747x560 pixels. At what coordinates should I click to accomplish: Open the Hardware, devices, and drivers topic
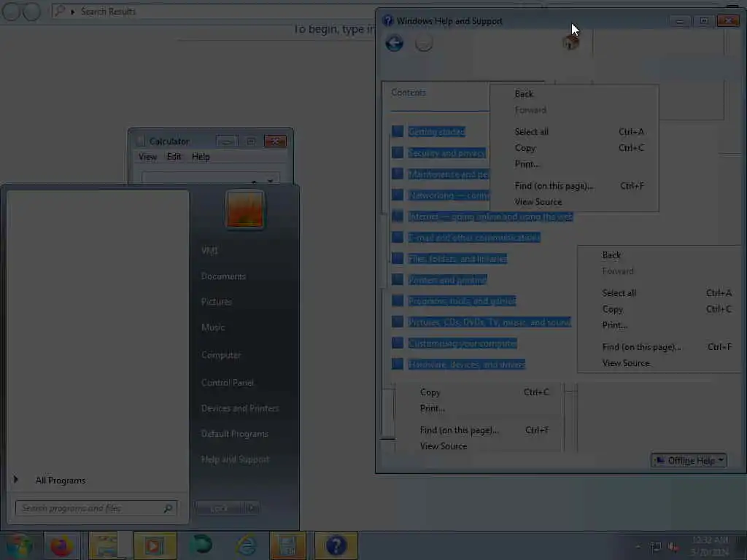click(x=466, y=364)
